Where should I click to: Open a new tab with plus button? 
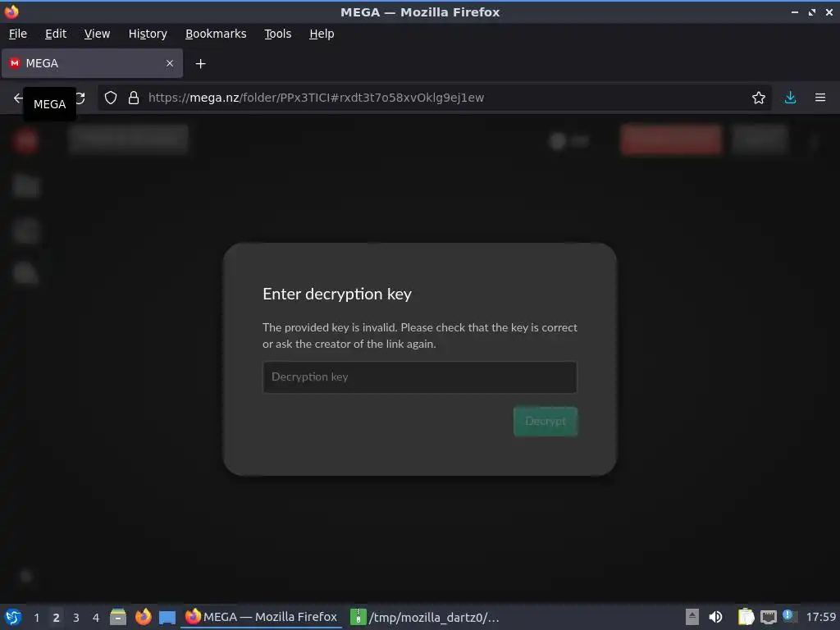coord(200,64)
